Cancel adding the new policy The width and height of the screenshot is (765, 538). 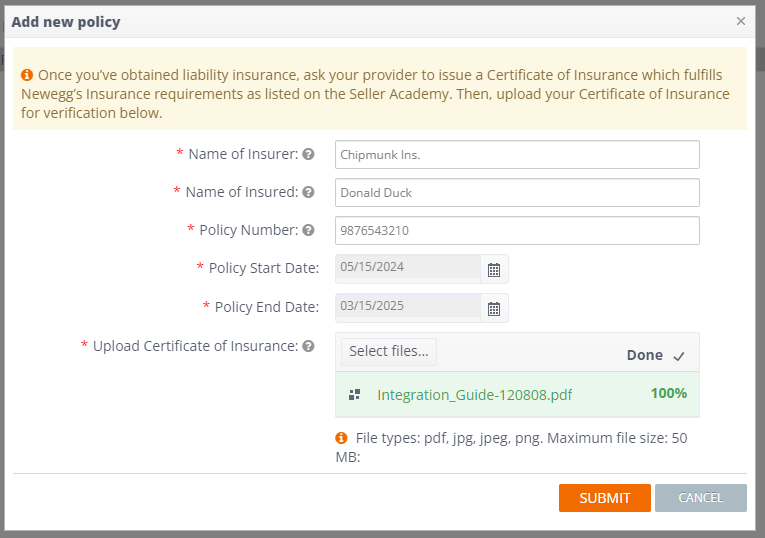(701, 498)
